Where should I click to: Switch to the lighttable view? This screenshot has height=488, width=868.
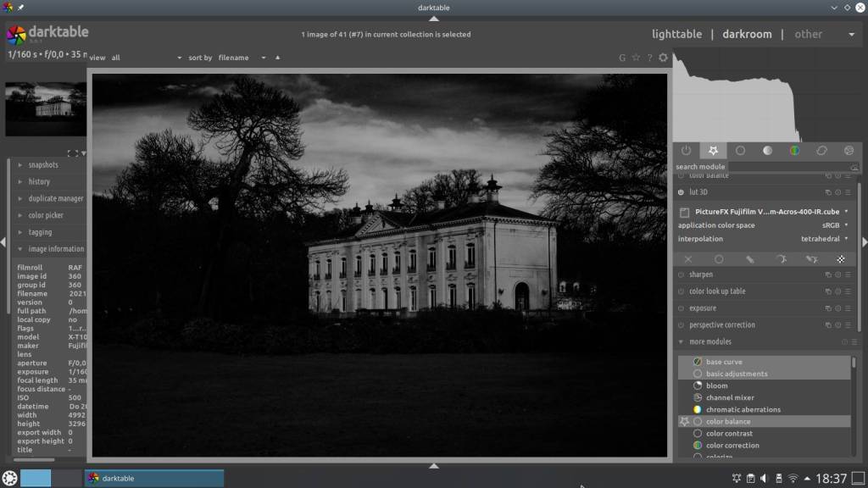point(676,34)
